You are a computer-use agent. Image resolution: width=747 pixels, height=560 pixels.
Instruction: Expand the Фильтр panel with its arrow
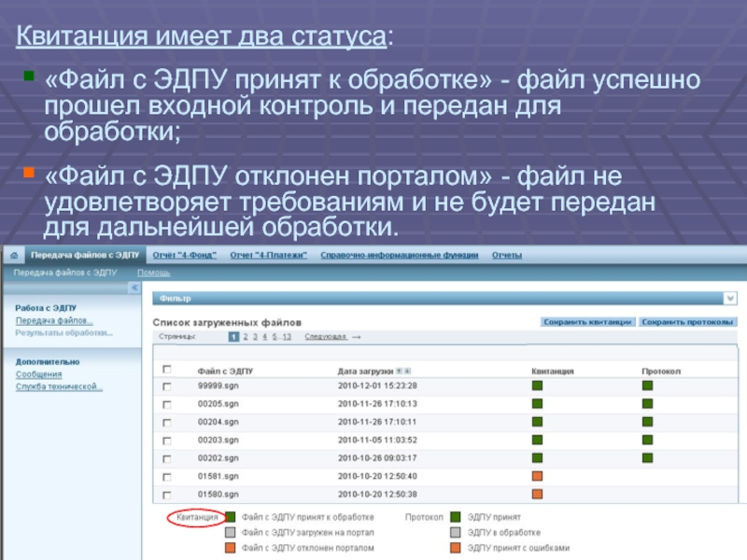click(729, 299)
